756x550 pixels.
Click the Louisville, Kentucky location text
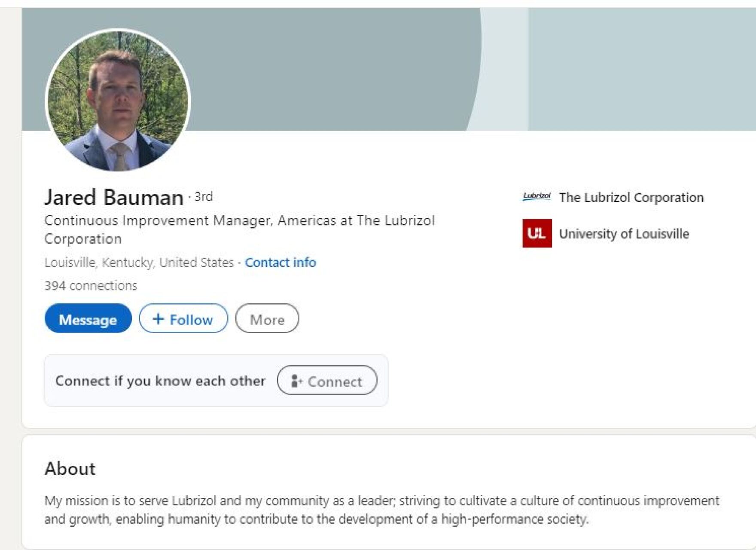pyautogui.click(x=139, y=262)
